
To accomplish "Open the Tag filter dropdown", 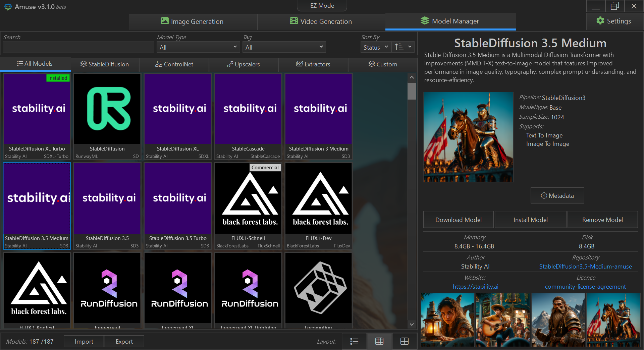I will click(x=284, y=47).
